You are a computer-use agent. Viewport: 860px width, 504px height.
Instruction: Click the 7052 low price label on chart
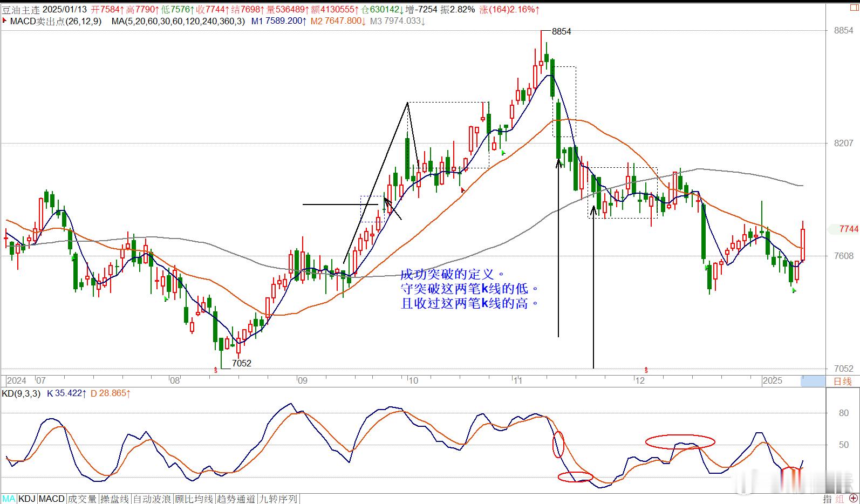coord(242,363)
